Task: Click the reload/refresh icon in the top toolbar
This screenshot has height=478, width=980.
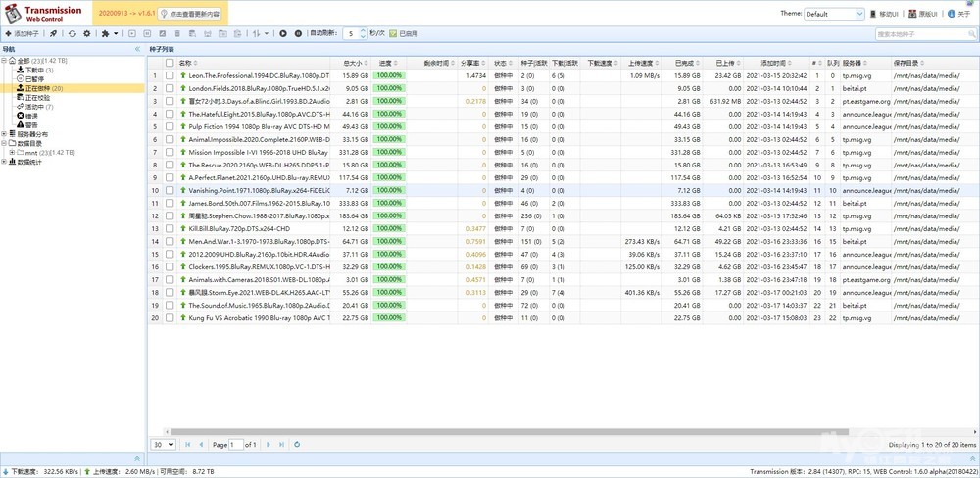Action: [x=72, y=34]
